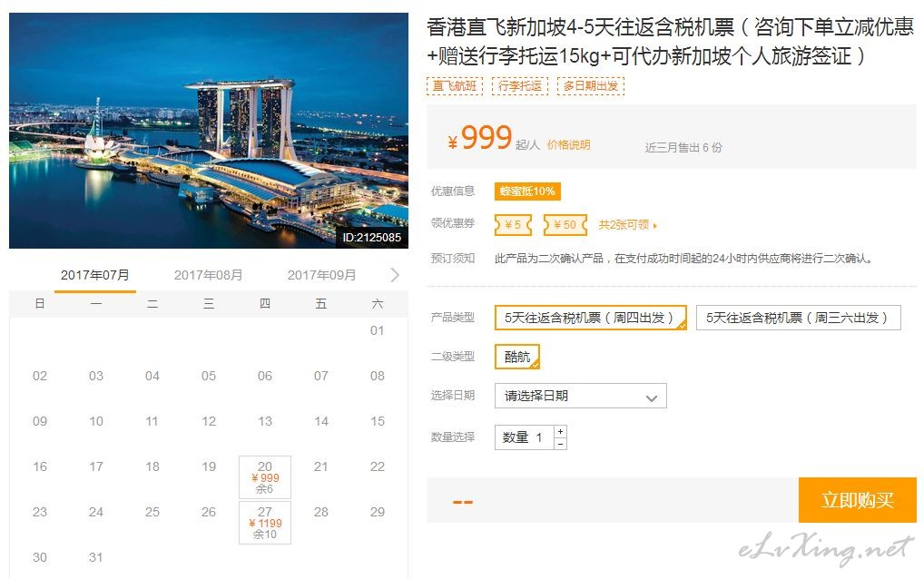Screen dimensions: 924x579
Task: Select 5天往返含税机票（周四出发）option
Action: [x=591, y=318]
